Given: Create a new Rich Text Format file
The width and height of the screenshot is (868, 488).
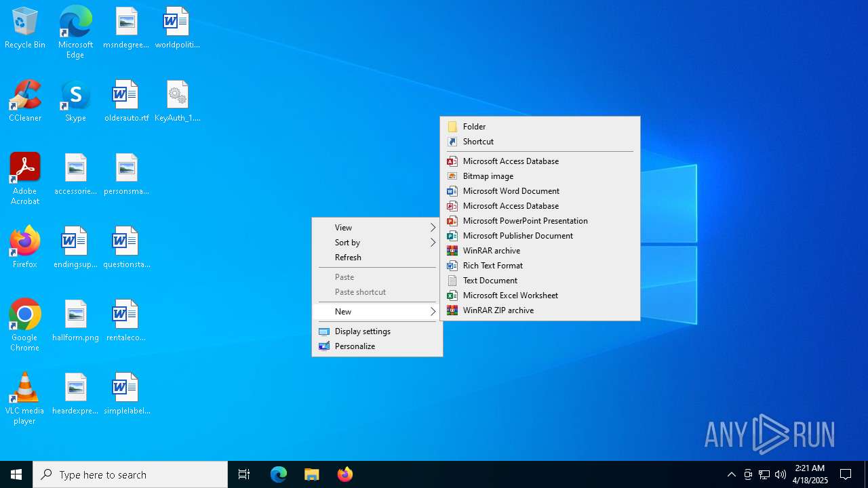Looking at the screenshot, I should (x=540, y=266).
